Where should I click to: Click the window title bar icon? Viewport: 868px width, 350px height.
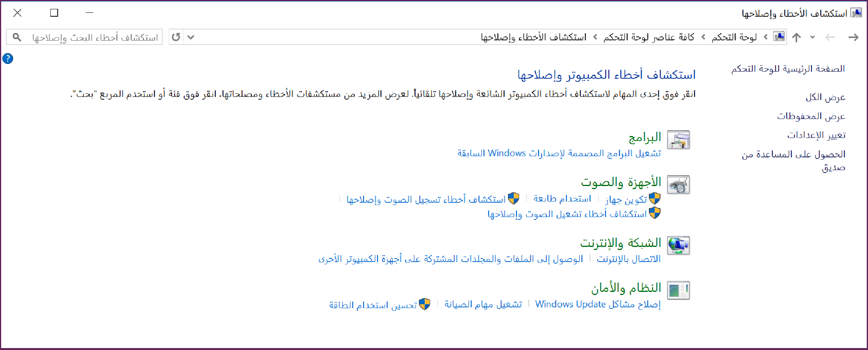(x=856, y=13)
